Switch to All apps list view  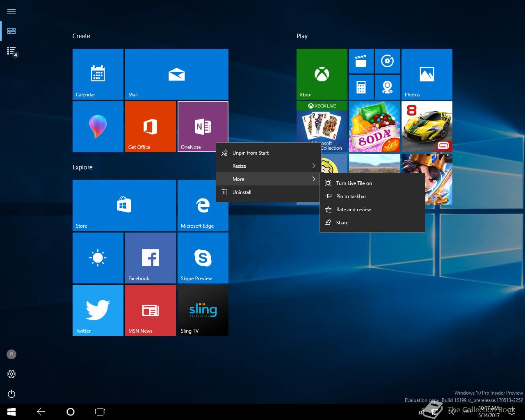(11, 51)
